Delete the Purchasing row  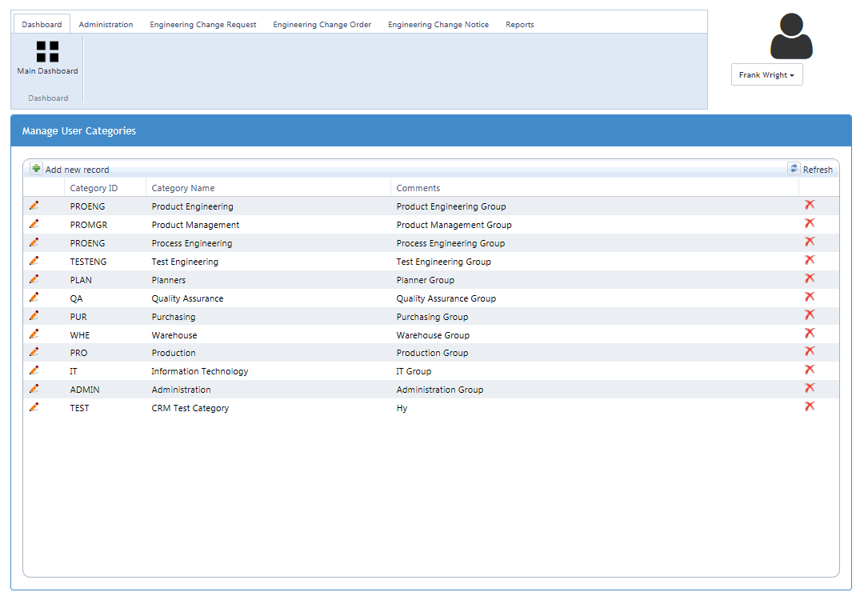point(810,314)
